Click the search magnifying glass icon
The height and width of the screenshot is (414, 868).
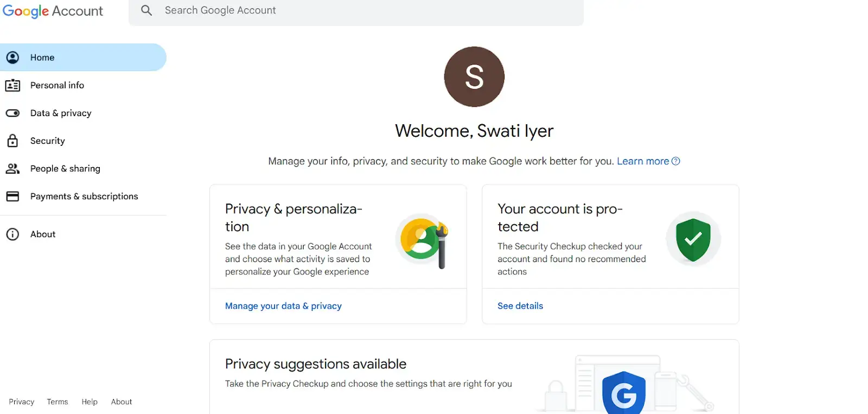coord(146,10)
